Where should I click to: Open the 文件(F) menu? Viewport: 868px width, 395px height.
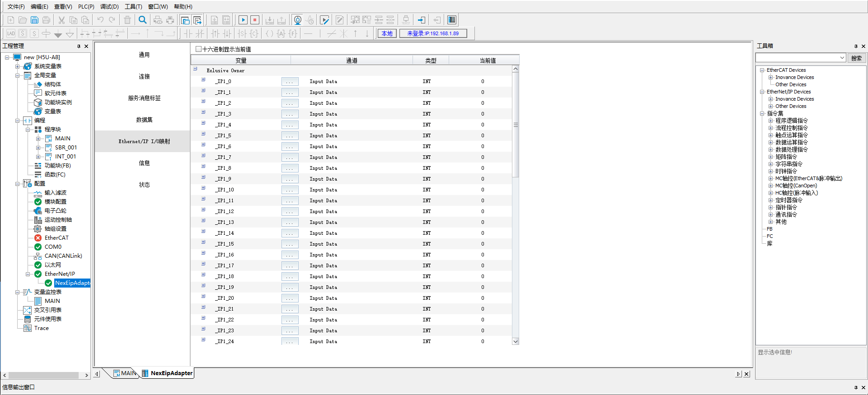pyautogui.click(x=16, y=7)
